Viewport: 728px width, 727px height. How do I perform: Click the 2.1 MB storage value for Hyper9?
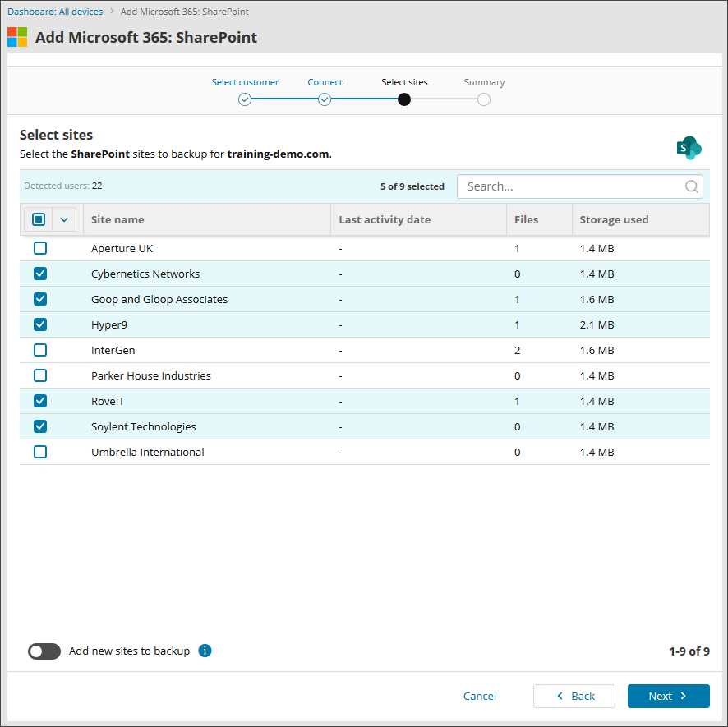(597, 325)
